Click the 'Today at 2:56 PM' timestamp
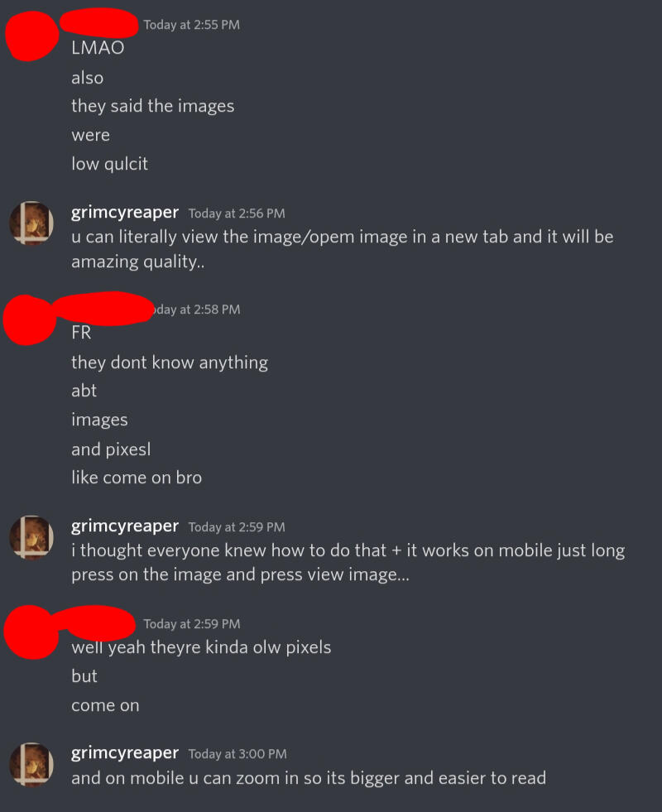Image resolution: width=662 pixels, height=812 pixels. [237, 214]
